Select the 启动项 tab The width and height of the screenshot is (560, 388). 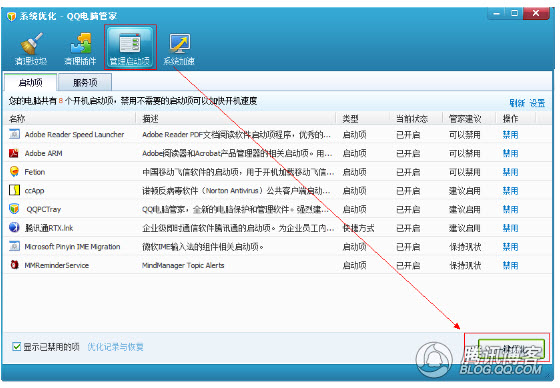[30, 83]
